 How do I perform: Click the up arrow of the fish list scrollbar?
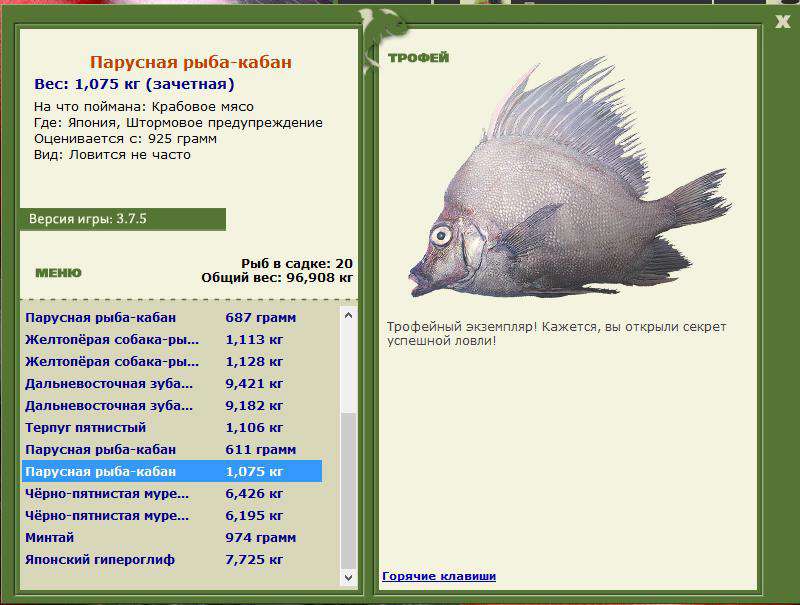(x=348, y=315)
